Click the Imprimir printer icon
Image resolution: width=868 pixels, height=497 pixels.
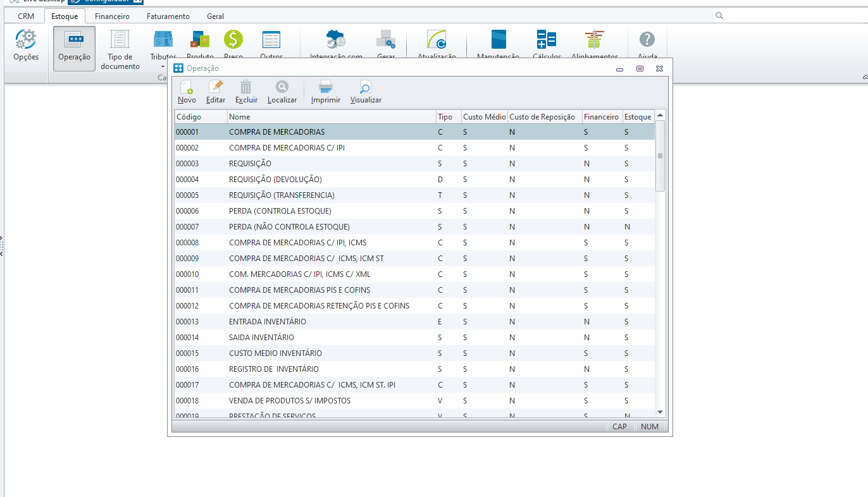pos(326,87)
